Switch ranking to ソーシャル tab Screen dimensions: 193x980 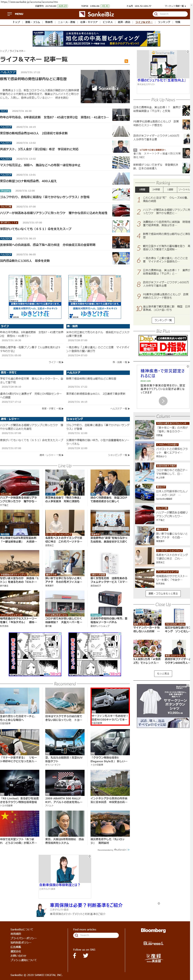[184, 189]
